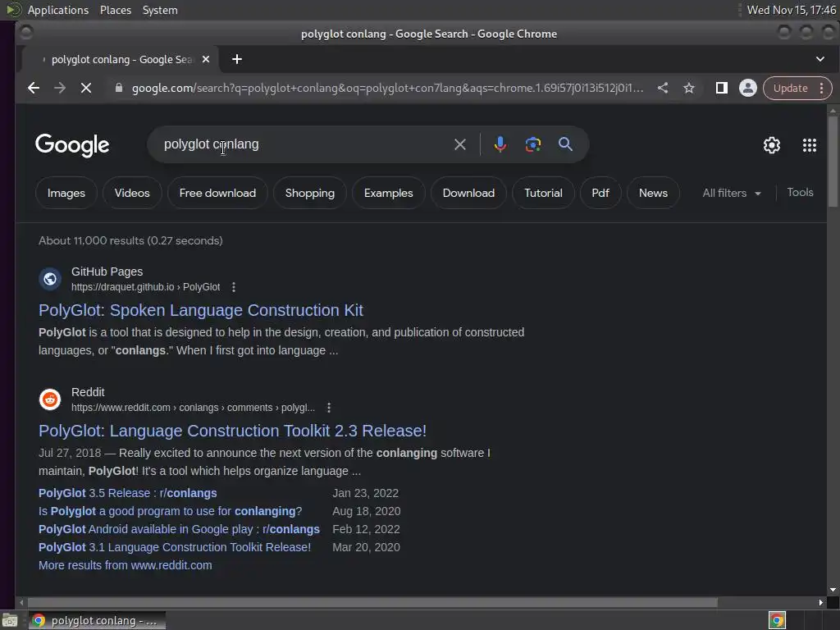Open PolyGlot: Spoken Language Construction Kit result

[x=201, y=310]
